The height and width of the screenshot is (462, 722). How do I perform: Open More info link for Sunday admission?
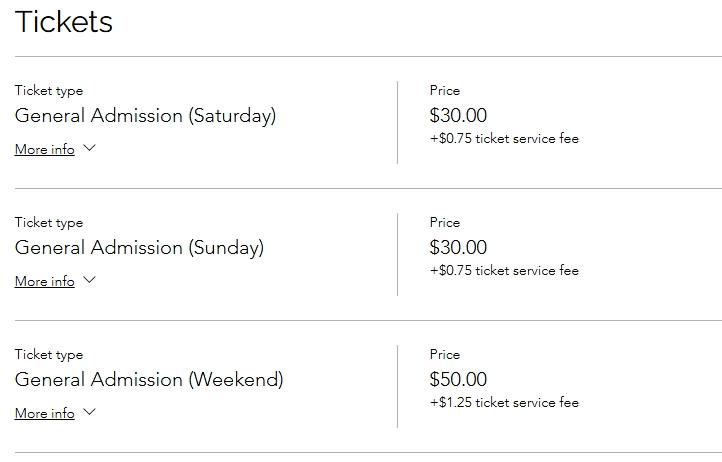(45, 281)
